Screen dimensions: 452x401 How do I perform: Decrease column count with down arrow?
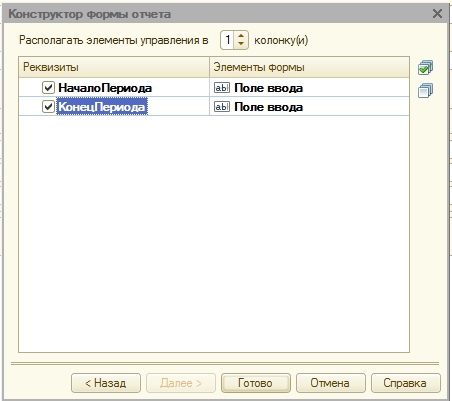tap(241, 44)
